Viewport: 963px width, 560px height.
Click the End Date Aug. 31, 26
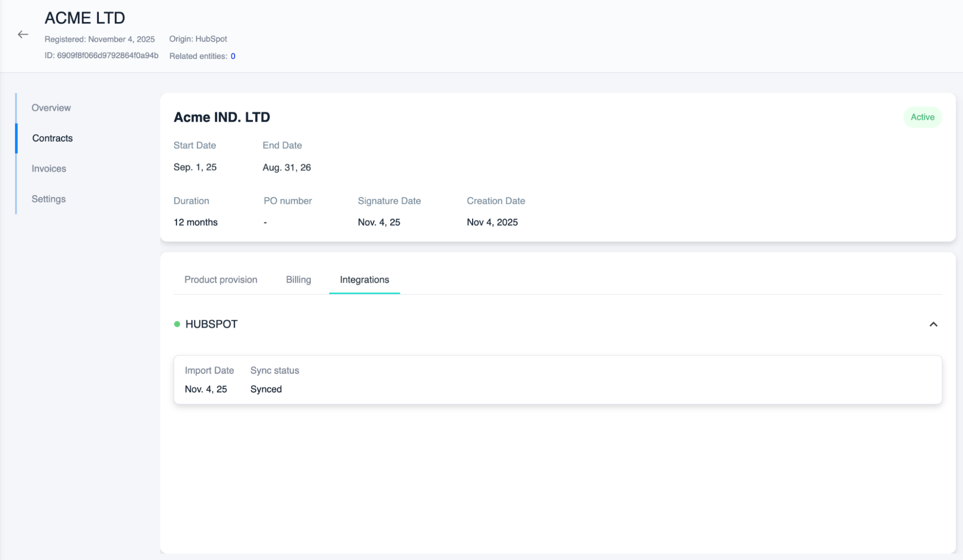[287, 167]
